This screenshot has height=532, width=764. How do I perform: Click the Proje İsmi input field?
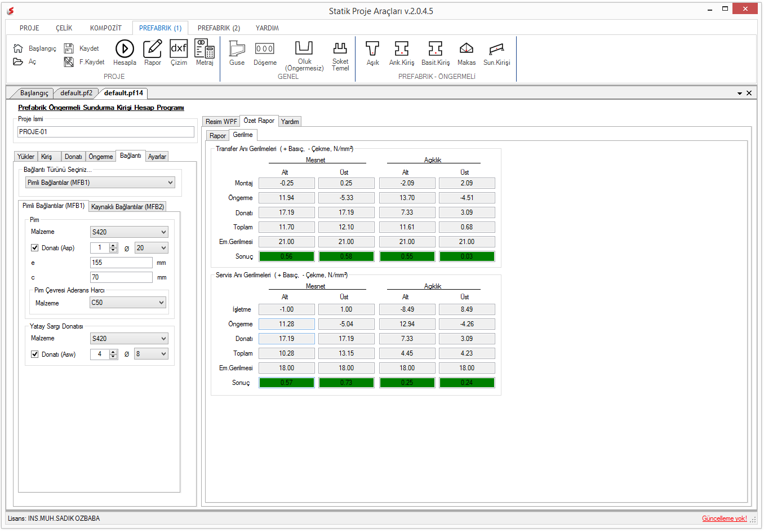pyautogui.click(x=106, y=132)
